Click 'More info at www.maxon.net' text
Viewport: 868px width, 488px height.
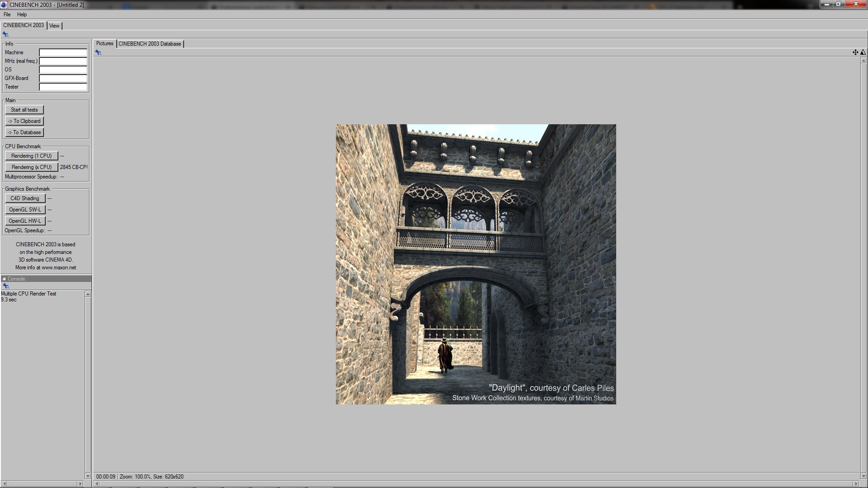pyautogui.click(x=46, y=267)
